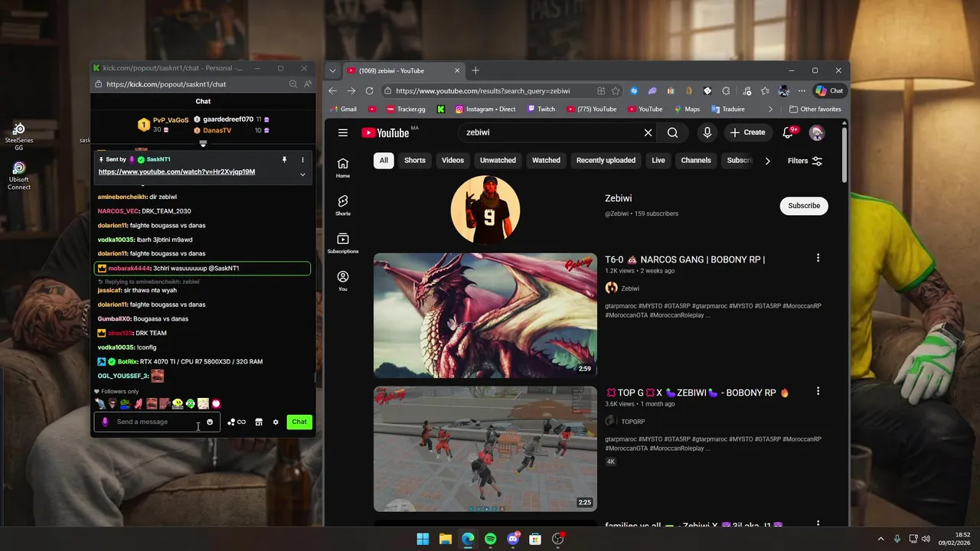The width and height of the screenshot is (980, 551).
Task: Show more bookmarks bar items chevron
Action: 770,109
